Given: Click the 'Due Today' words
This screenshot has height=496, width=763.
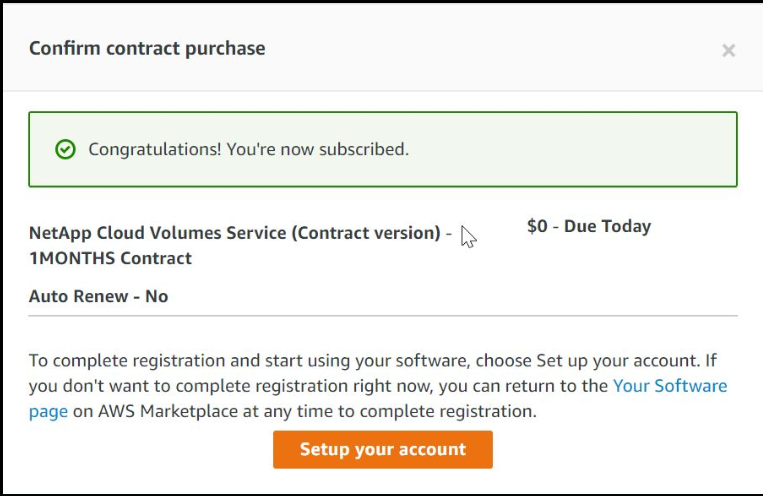Looking at the screenshot, I should click(x=607, y=226).
